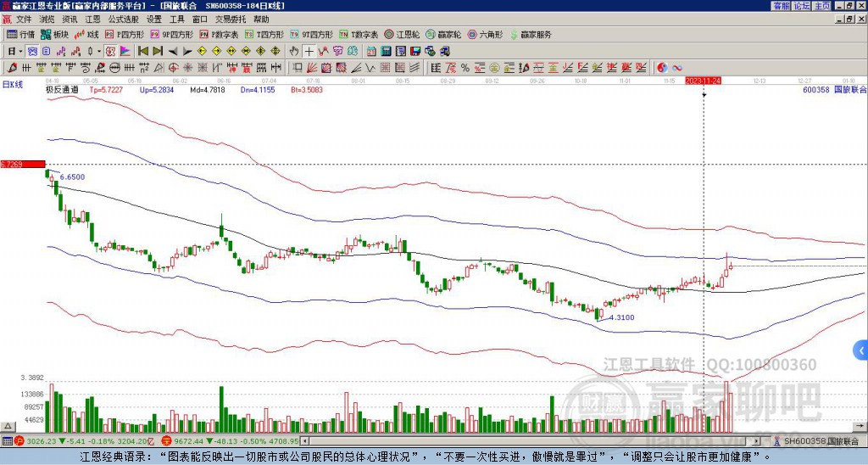
Task: Click the 金 gold circle icon
Action: pyautogui.click(x=494, y=68)
